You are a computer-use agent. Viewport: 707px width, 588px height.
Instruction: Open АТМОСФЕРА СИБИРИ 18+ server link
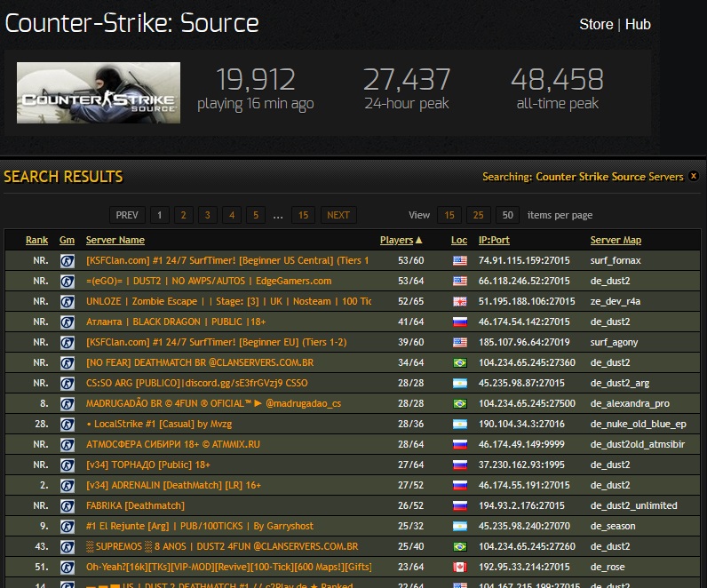coord(173,445)
